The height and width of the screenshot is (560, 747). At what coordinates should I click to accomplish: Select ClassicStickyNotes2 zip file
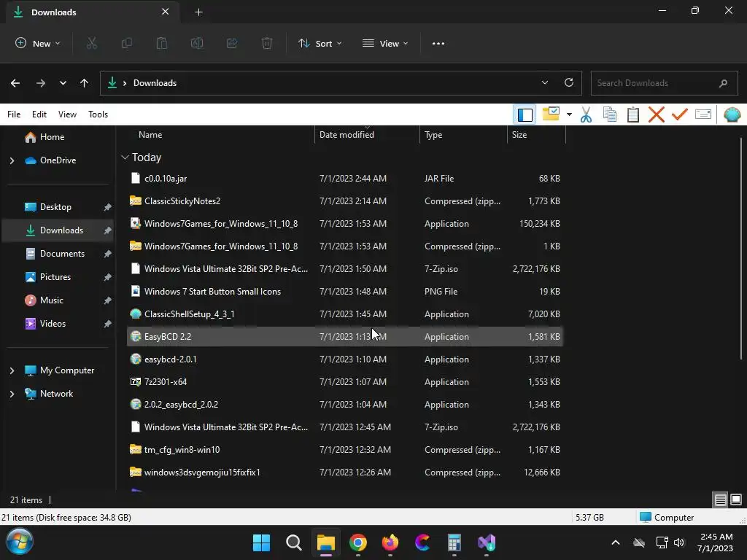click(x=345, y=201)
